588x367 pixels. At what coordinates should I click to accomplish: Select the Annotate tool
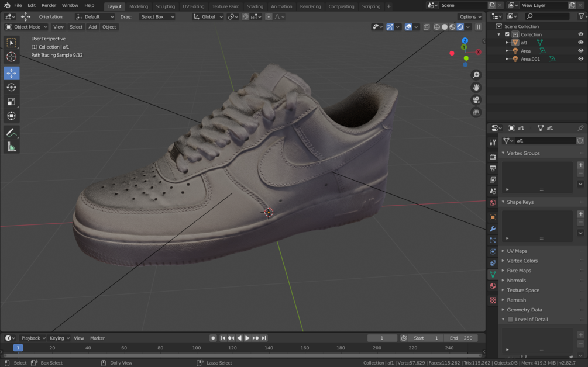(11, 132)
